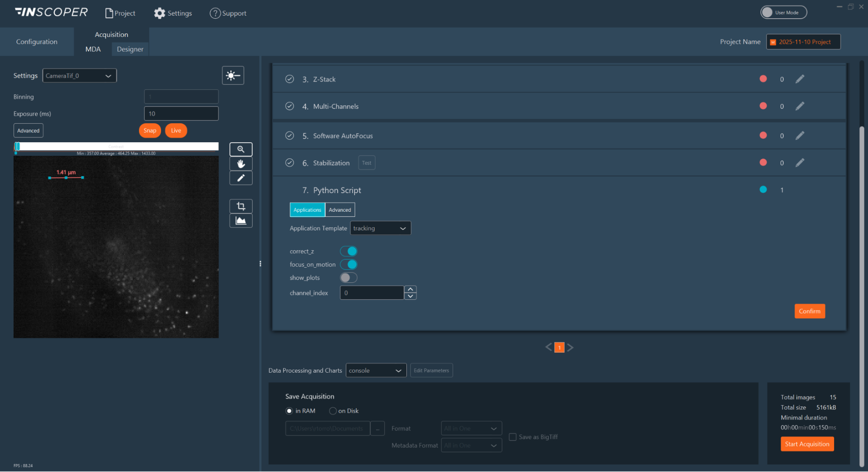Viewport: 868px width, 472px height.
Task: Select the measurement pencil tool
Action: (x=241, y=178)
